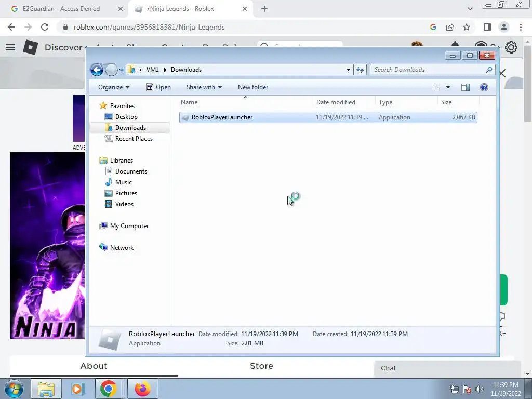Go back in Chrome
Screen dimensions: 532x399
pyautogui.click(x=11, y=27)
